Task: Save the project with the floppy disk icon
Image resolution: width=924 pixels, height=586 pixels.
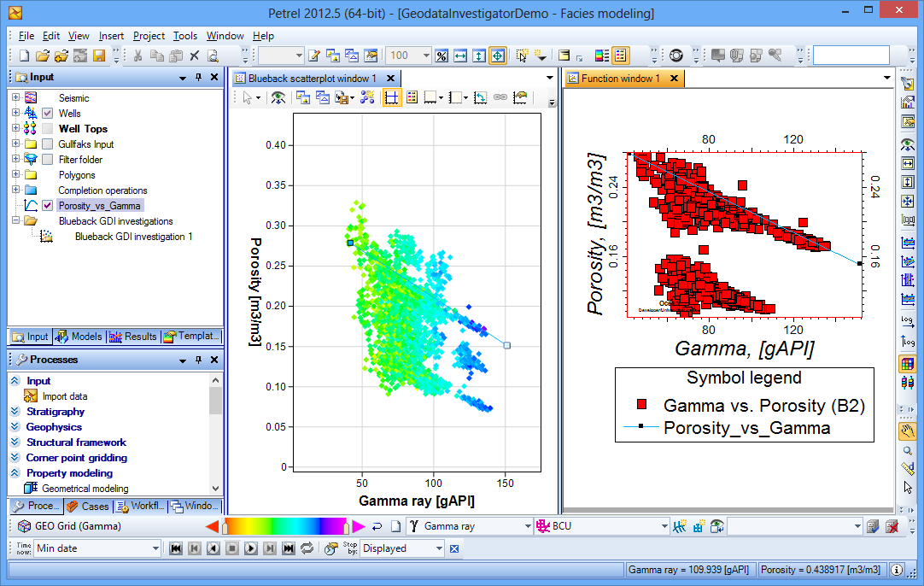Action: pos(99,56)
